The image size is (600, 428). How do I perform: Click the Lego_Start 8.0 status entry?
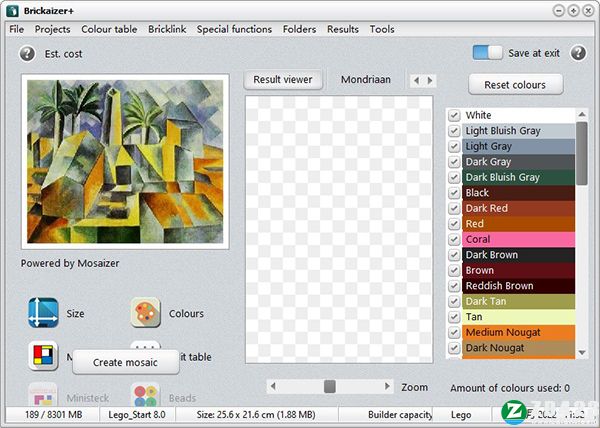[137, 415]
